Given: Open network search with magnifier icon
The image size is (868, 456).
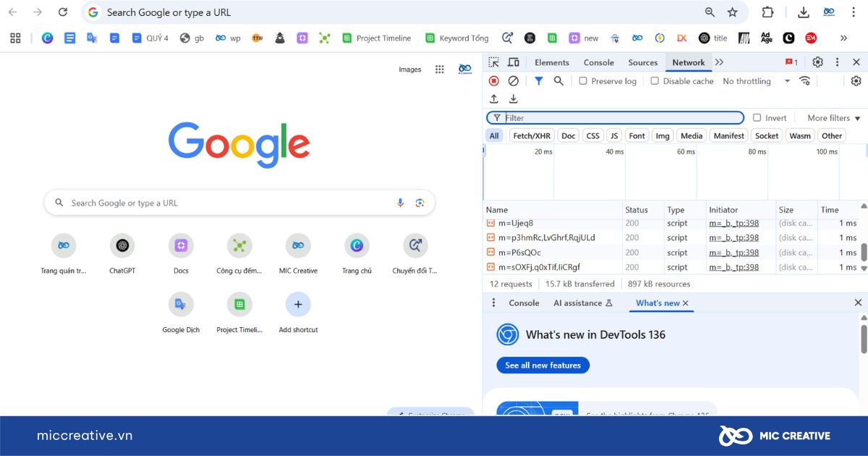Looking at the screenshot, I should pos(558,81).
